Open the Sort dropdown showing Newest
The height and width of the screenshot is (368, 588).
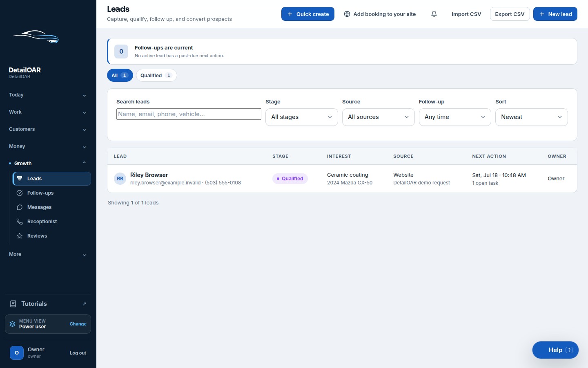(532, 117)
